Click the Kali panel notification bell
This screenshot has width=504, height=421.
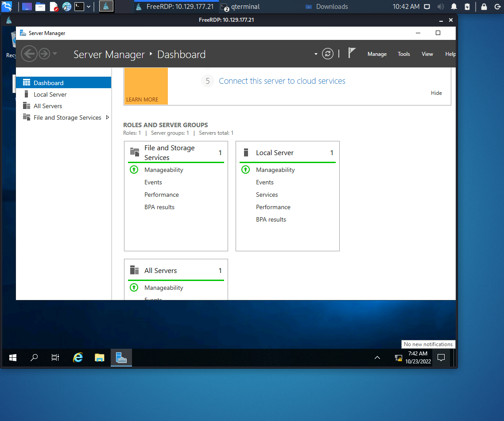pyautogui.click(x=454, y=7)
